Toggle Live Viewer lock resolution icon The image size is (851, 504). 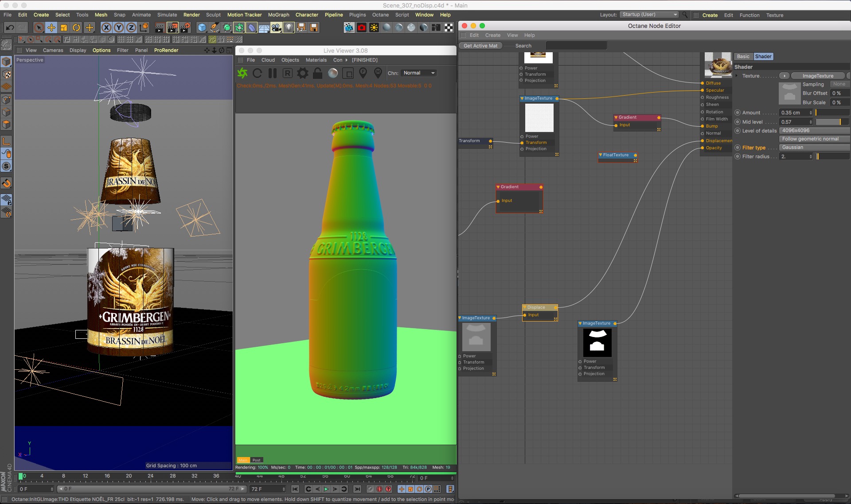click(317, 73)
